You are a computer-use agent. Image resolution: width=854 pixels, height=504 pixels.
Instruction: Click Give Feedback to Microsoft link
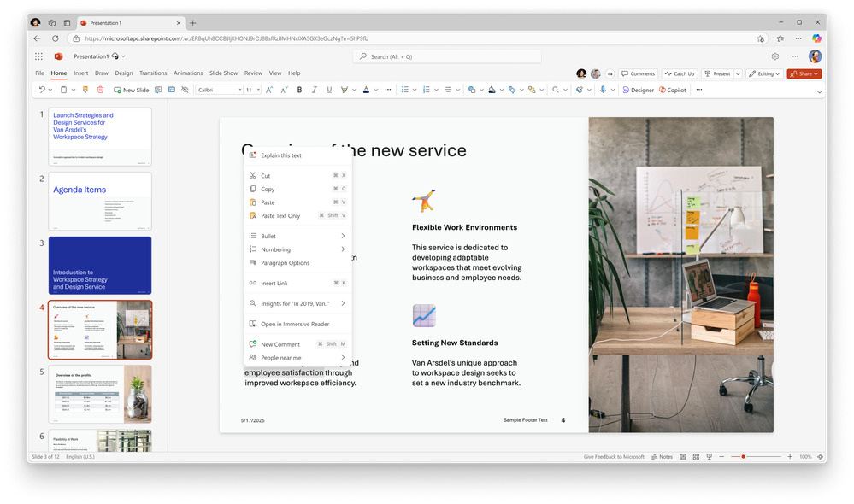614,457
